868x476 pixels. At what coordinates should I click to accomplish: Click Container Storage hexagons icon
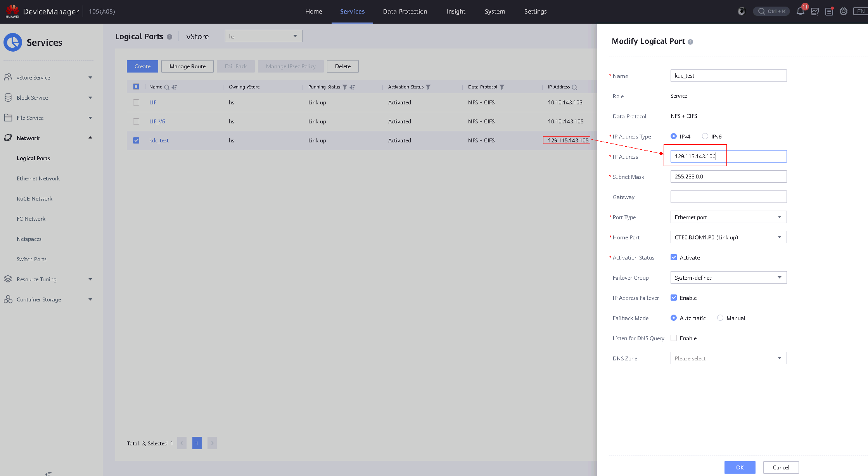[8, 299]
